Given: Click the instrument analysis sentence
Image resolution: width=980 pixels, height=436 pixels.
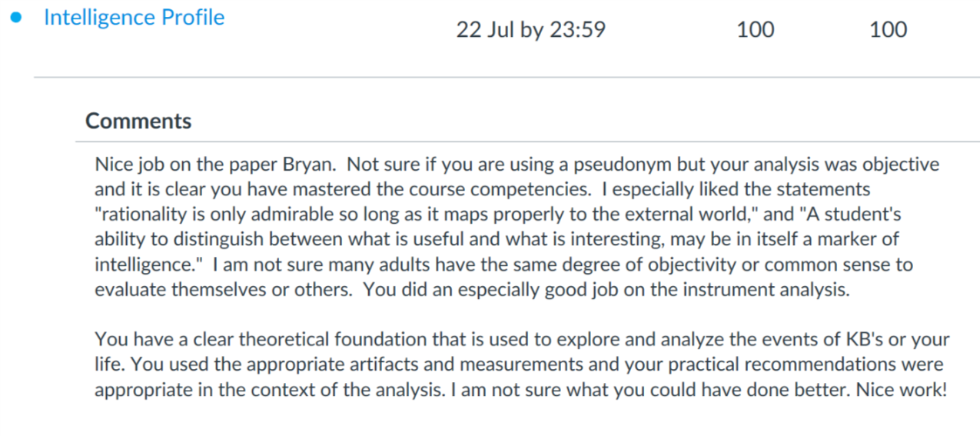Looking at the screenshot, I should point(606,290).
